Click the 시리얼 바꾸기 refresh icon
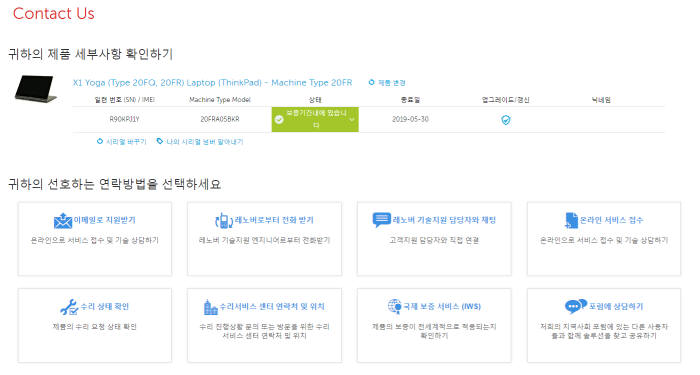The height and width of the screenshot is (375, 700). click(x=100, y=142)
